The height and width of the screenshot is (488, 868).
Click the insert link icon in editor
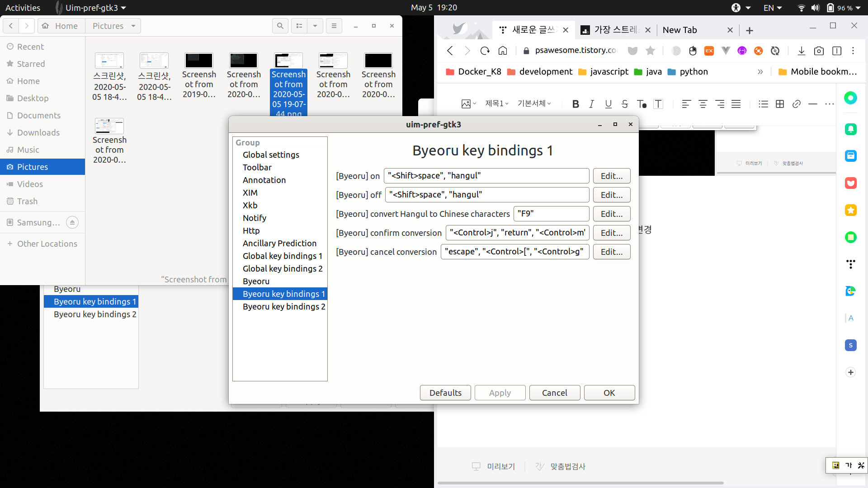point(797,104)
